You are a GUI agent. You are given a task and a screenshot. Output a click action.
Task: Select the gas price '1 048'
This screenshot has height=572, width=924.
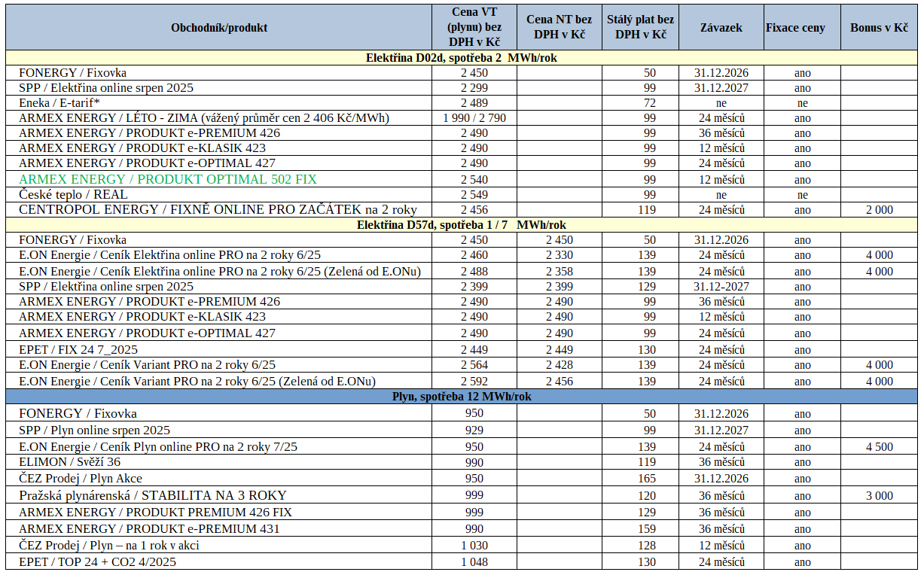click(x=474, y=562)
